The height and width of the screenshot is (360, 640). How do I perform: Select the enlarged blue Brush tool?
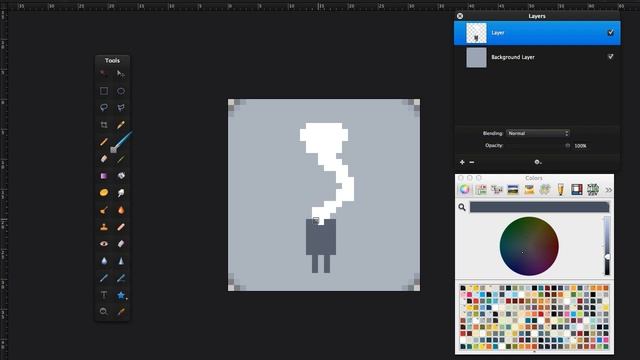pyautogui.click(x=122, y=141)
